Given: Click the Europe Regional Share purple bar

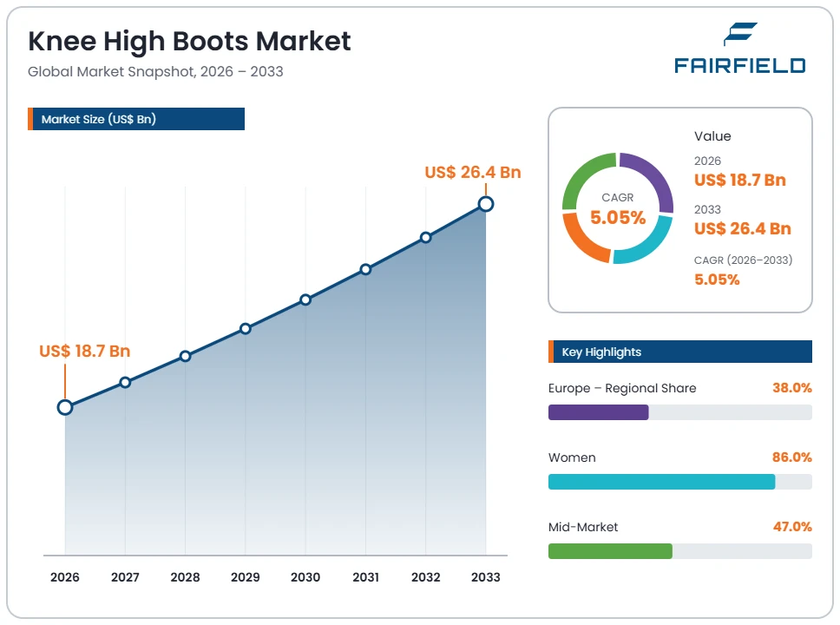Looking at the screenshot, I should point(599,412).
